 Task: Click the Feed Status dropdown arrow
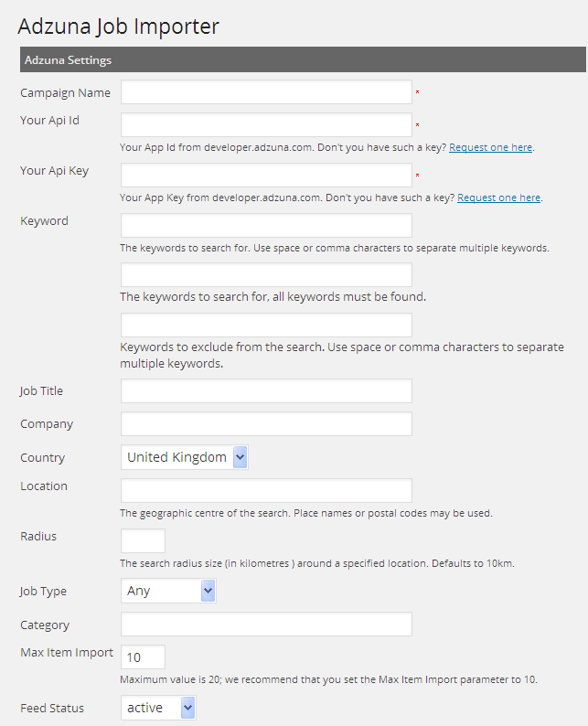click(x=187, y=708)
